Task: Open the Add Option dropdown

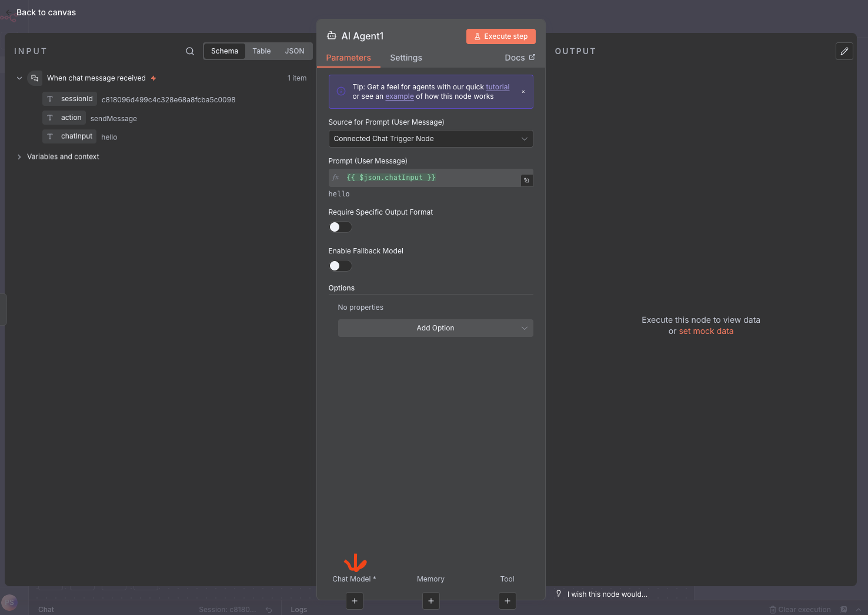Action: pos(435,328)
